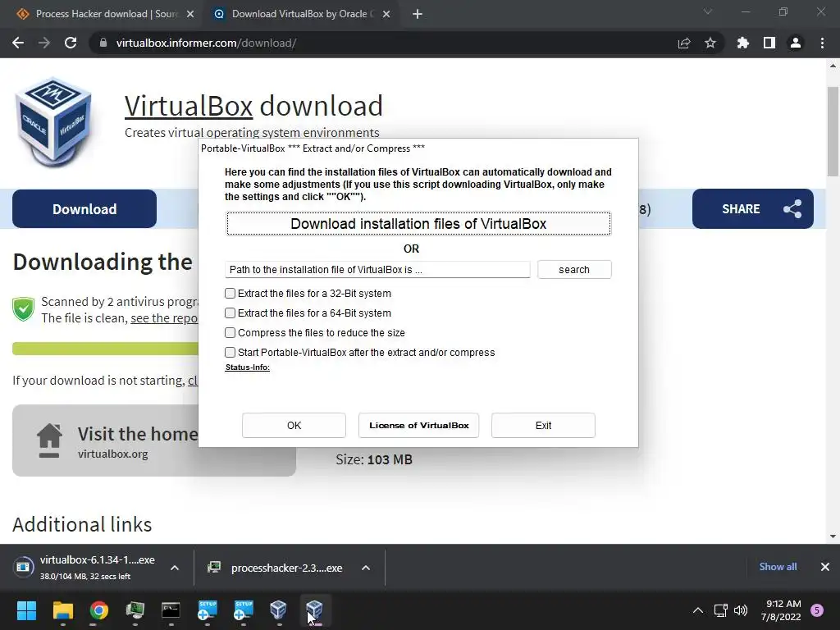Click Show all downloads link
Screen dimensions: 840x630
coord(778,567)
